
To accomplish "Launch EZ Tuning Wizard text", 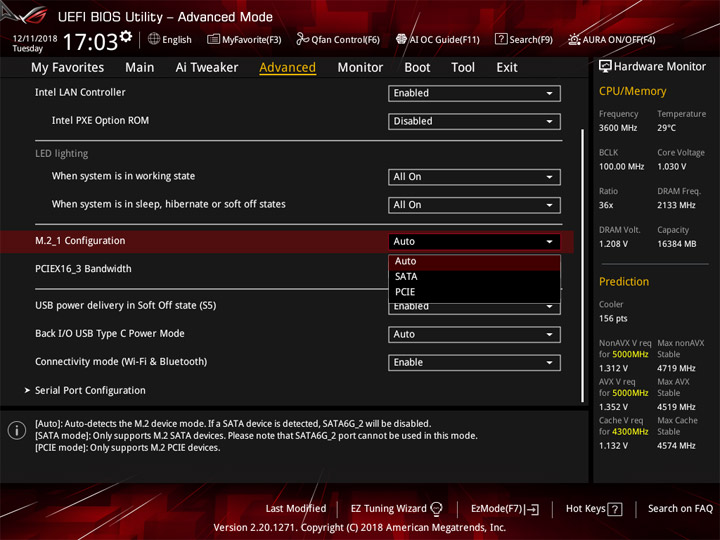I will (x=388, y=509).
